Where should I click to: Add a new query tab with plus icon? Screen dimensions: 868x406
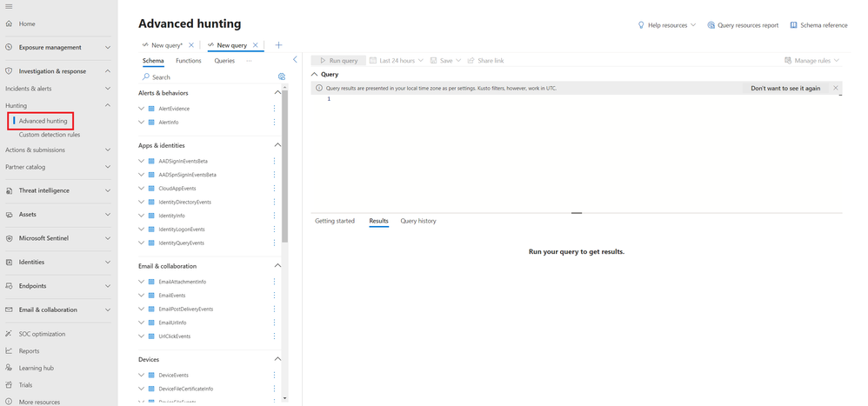pyautogui.click(x=278, y=45)
